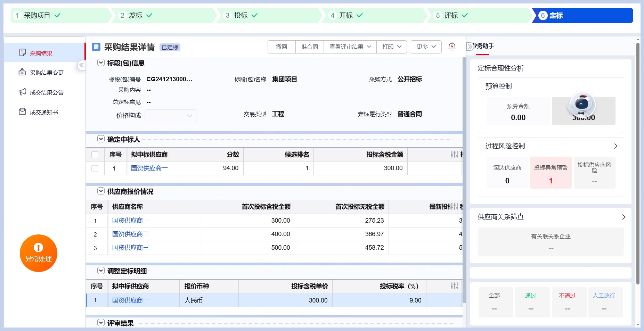Expand the 更多 dropdown button
The height and width of the screenshot is (331, 644).
click(x=426, y=47)
